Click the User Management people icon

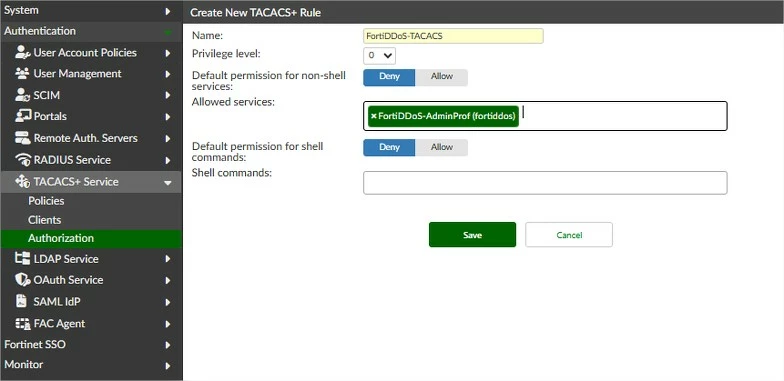tap(22, 74)
